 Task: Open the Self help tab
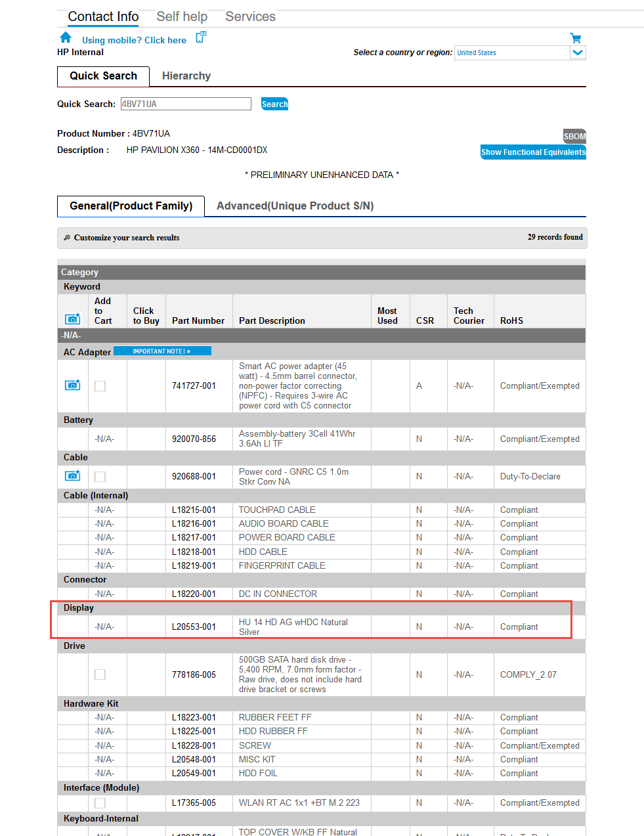pos(182,16)
